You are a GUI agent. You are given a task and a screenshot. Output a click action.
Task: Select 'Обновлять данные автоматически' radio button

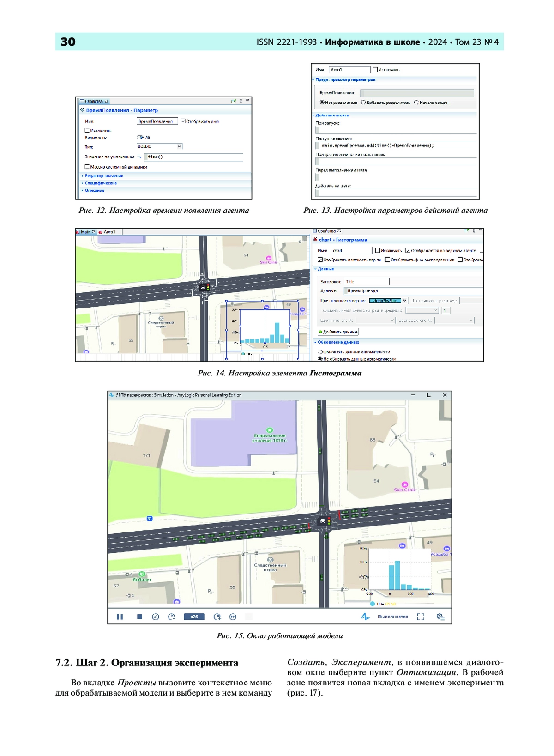pos(320,352)
